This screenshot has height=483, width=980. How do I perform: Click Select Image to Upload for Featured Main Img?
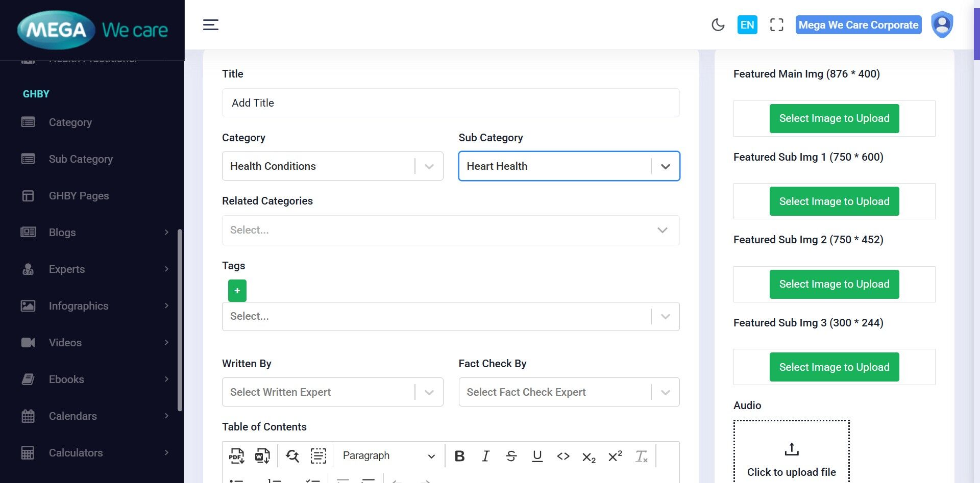point(834,118)
